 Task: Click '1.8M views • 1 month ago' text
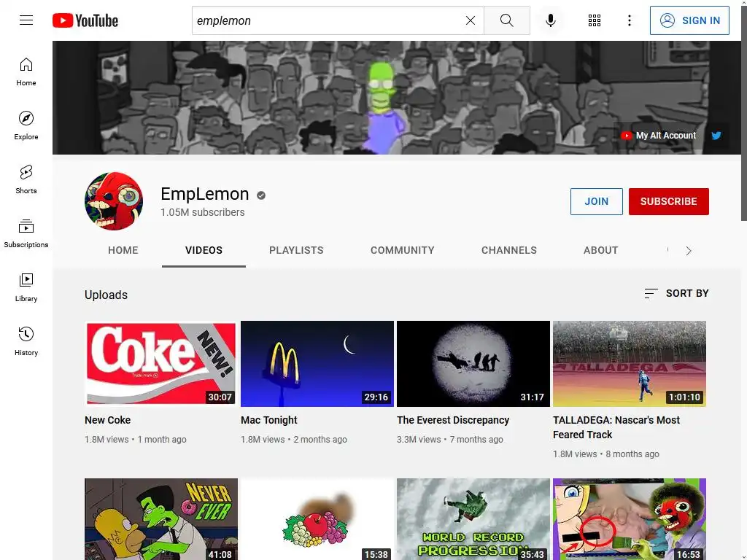click(135, 440)
